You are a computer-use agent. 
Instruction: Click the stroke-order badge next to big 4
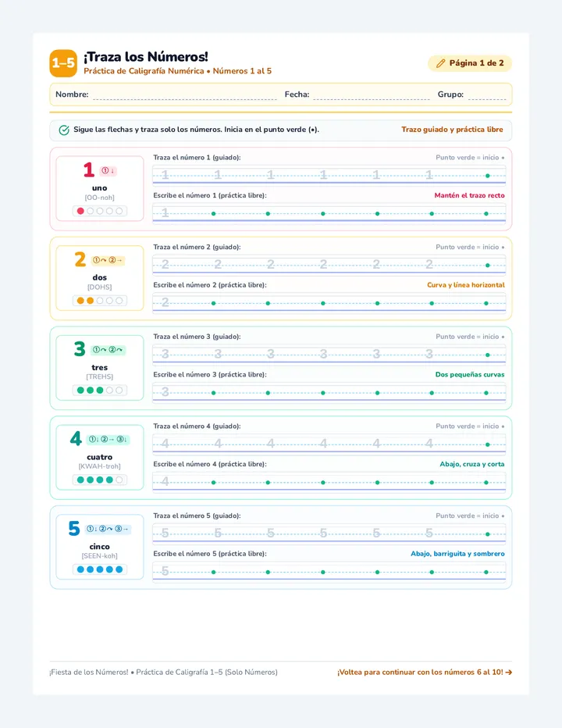108,439
